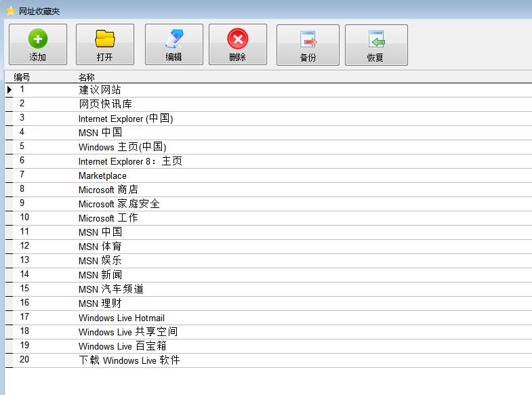532x395 pixels.
Task: Click the green 添加 (Add) button
Action: 38,45
